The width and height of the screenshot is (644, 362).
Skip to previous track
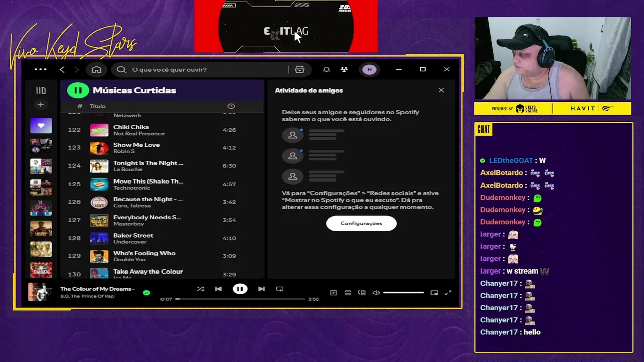click(218, 289)
